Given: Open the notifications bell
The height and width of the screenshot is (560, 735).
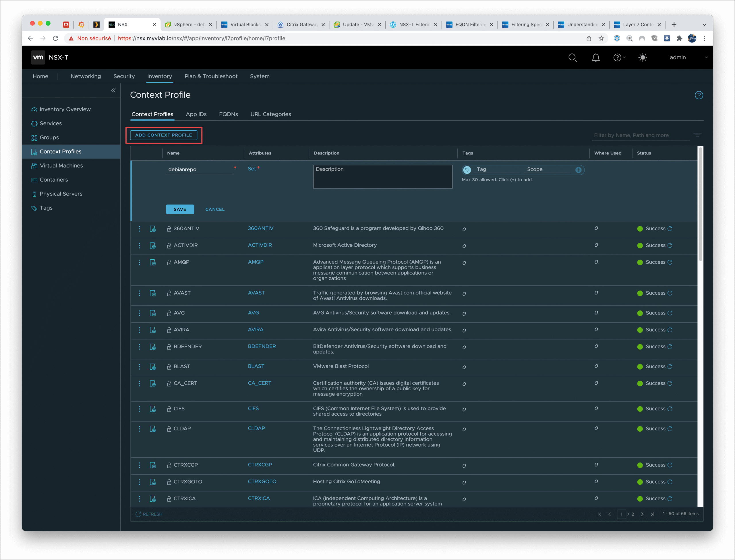Looking at the screenshot, I should [x=595, y=58].
